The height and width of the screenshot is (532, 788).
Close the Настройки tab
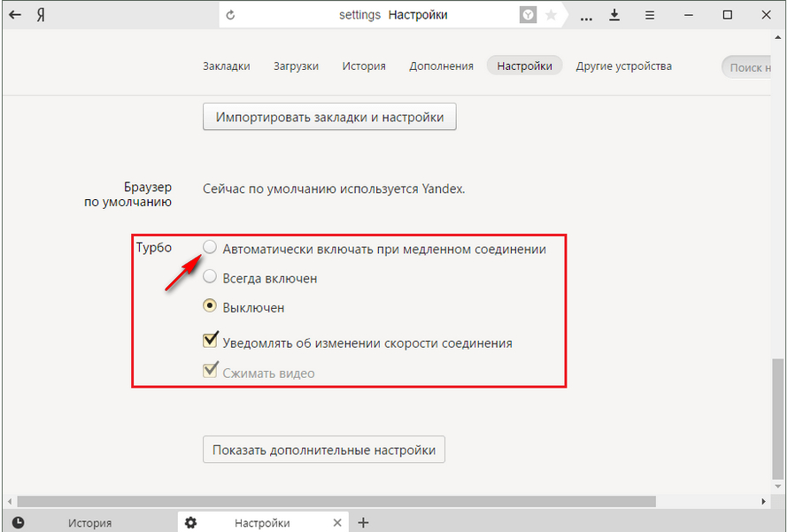337,522
